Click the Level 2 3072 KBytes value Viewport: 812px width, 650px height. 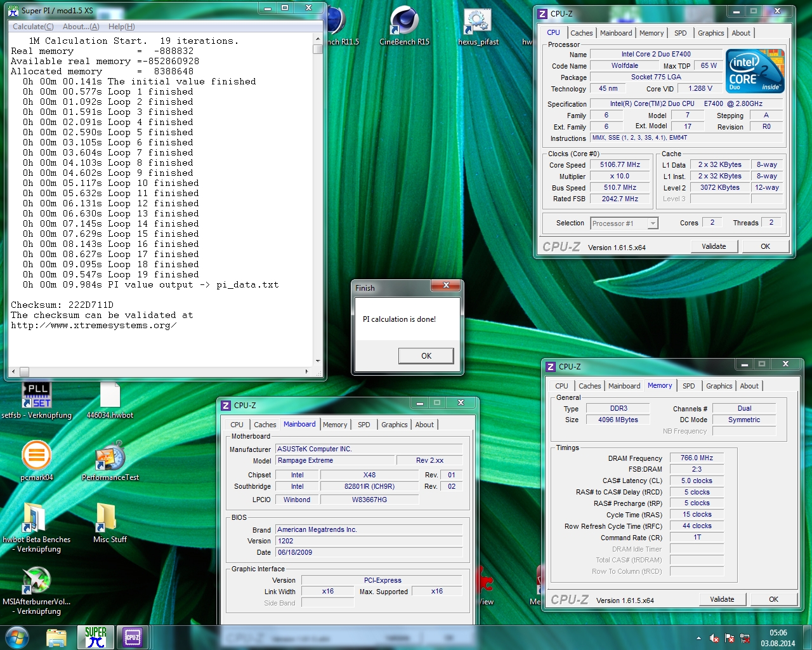719,188
